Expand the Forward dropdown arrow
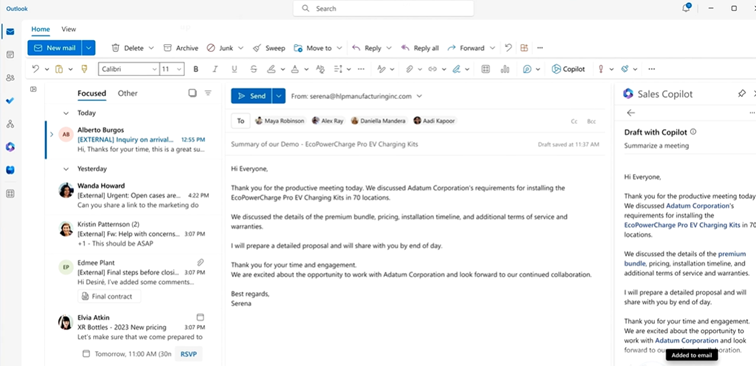756x366 pixels. pos(492,48)
